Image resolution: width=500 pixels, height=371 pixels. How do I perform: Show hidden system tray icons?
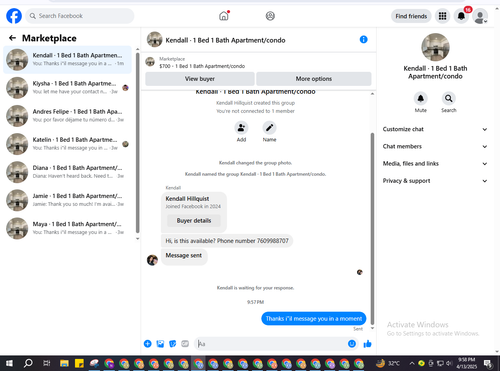pyautogui.click(x=412, y=363)
